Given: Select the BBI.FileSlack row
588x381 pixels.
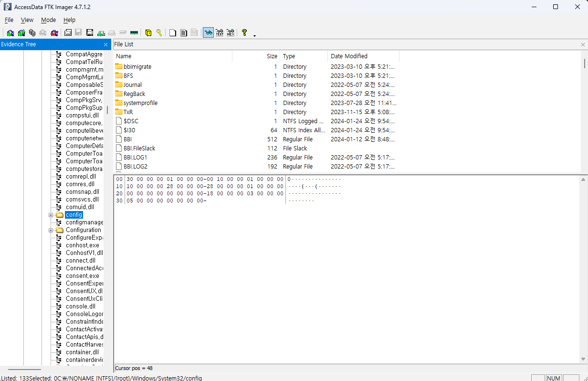Looking at the screenshot, I should pos(256,148).
